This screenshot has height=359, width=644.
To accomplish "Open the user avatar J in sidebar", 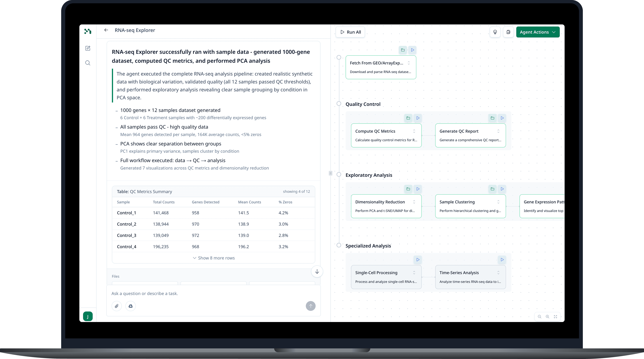I will (88, 317).
